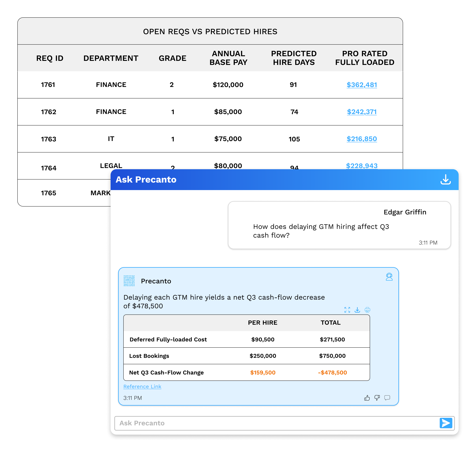The image size is (476, 452).
Task: Click the GRADE column header
Action: (x=172, y=58)
